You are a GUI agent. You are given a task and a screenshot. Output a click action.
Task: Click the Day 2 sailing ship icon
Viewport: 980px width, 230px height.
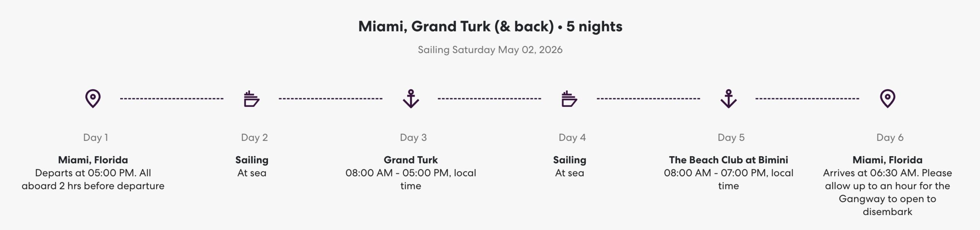252,99
